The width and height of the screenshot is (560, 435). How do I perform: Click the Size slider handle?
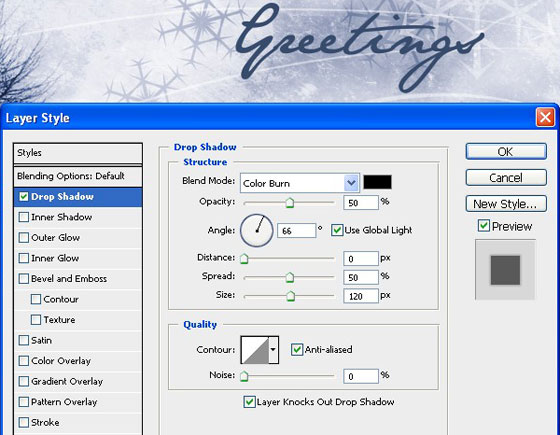click(x=291, y=296)
